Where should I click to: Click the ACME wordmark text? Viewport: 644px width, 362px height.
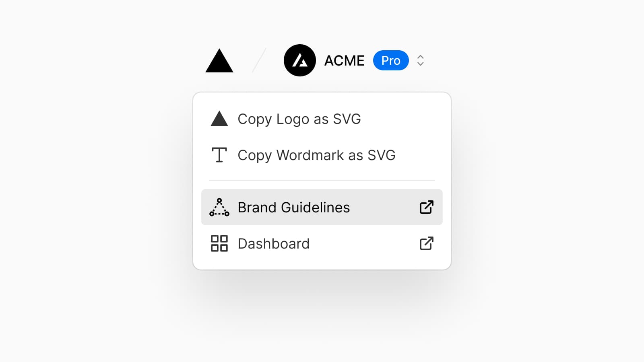[x=344, y=60]
